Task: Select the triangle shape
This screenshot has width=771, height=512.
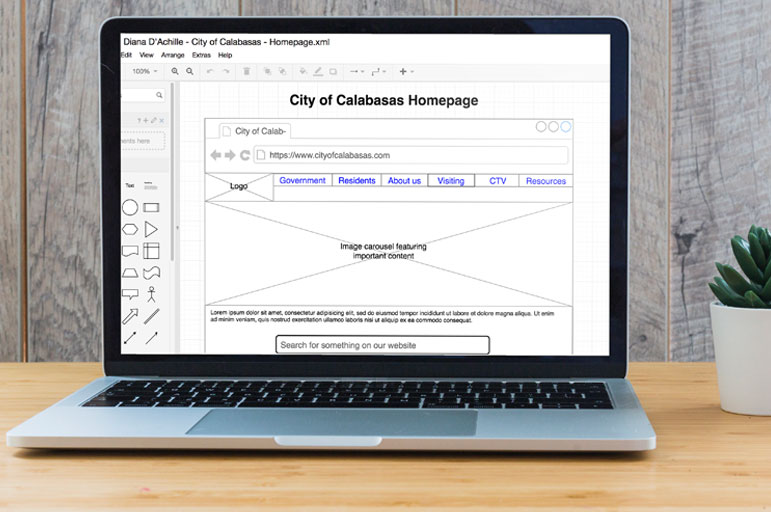Action: click(151, 229)
